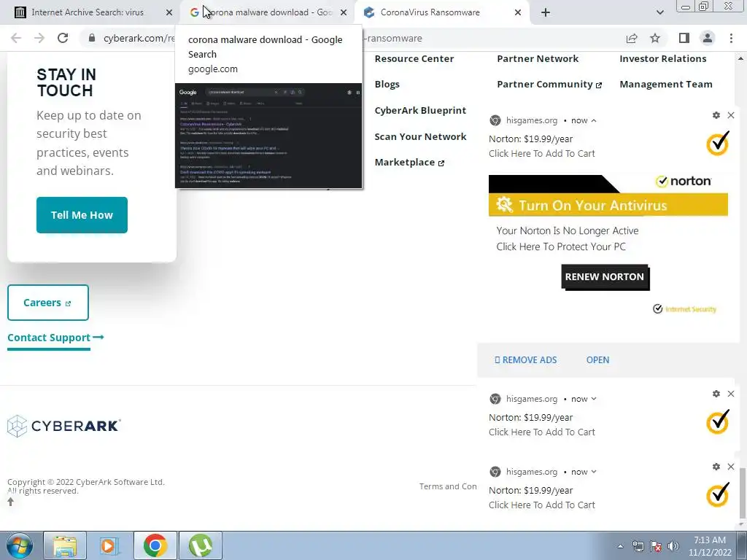
Task: Open the Windows Start menu
Action: pyautogui.click(x=20, y=545)
